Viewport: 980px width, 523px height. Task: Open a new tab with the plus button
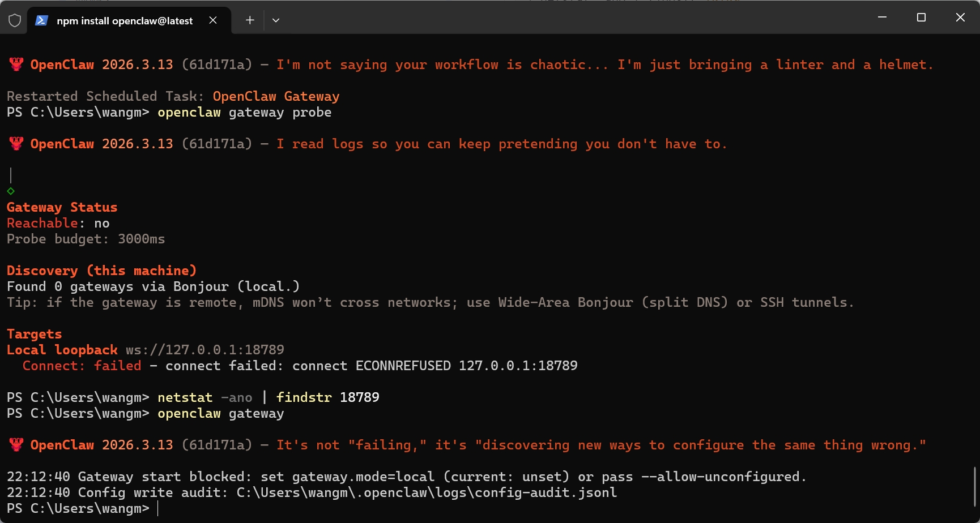coord(250,20)
